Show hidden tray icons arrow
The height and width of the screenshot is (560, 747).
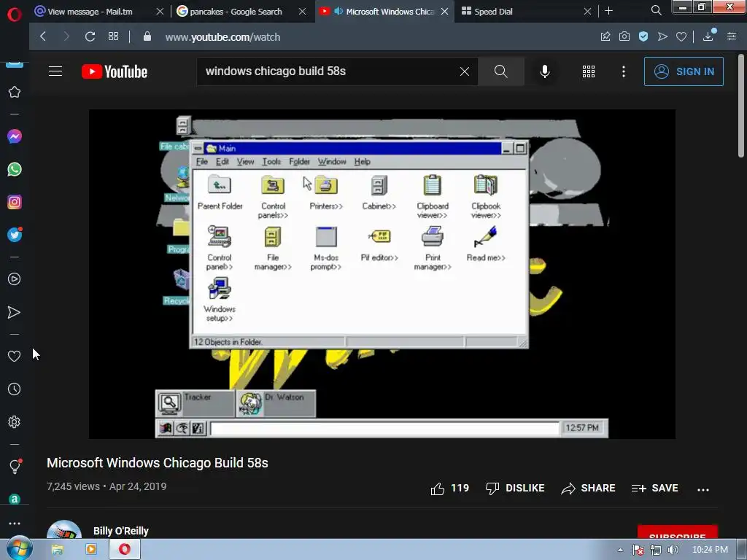coord(620,551)
